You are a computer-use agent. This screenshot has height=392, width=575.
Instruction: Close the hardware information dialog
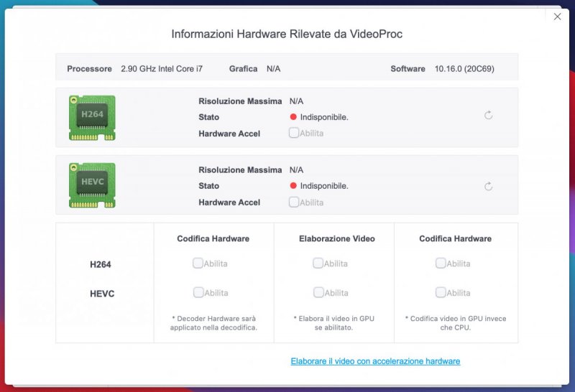tap(557, 17)
